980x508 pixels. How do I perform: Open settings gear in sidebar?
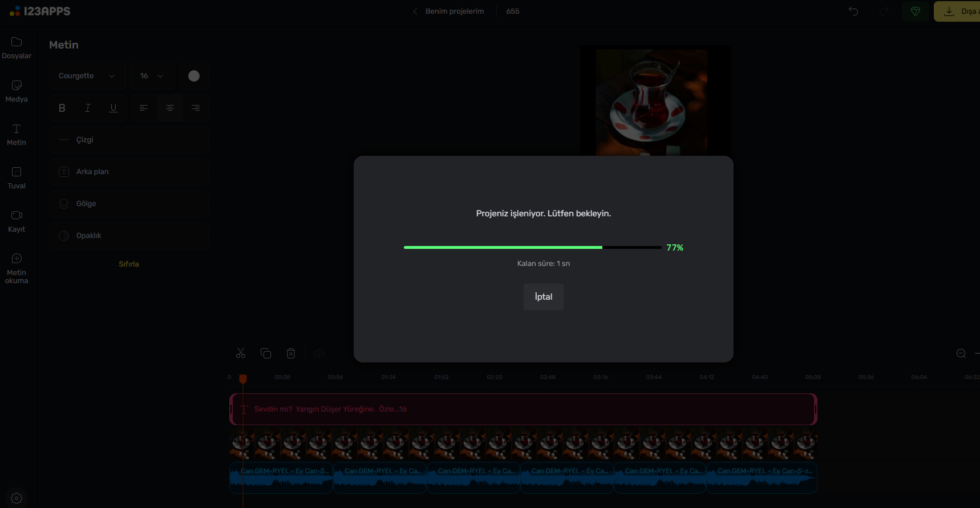(x=17, y=498)
